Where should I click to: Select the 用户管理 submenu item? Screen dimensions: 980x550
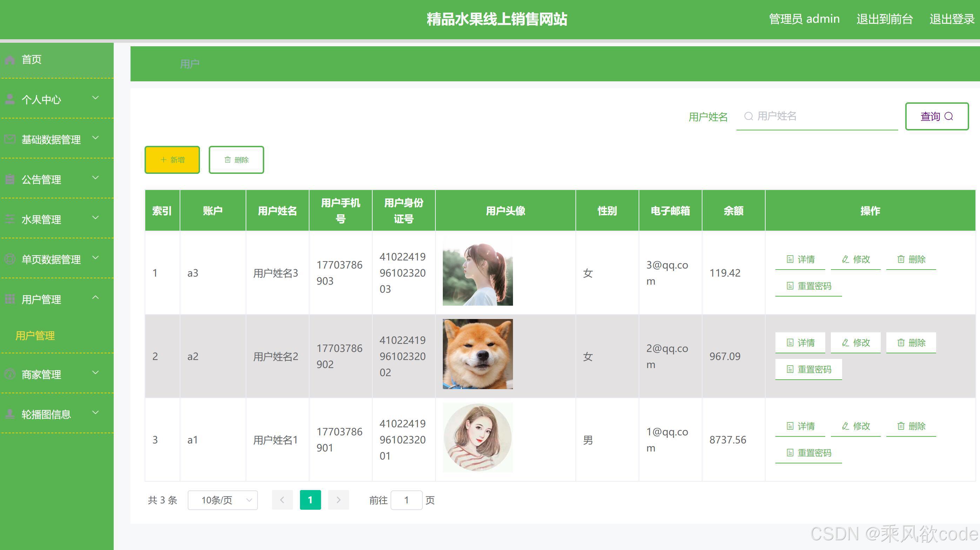[35, 335]
